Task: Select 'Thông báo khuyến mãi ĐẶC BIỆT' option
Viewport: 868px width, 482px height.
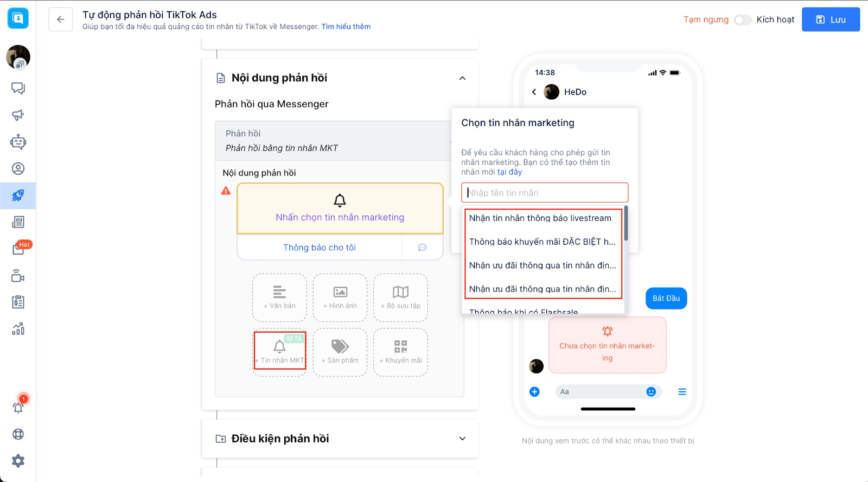Action: [x=542, y=242]
